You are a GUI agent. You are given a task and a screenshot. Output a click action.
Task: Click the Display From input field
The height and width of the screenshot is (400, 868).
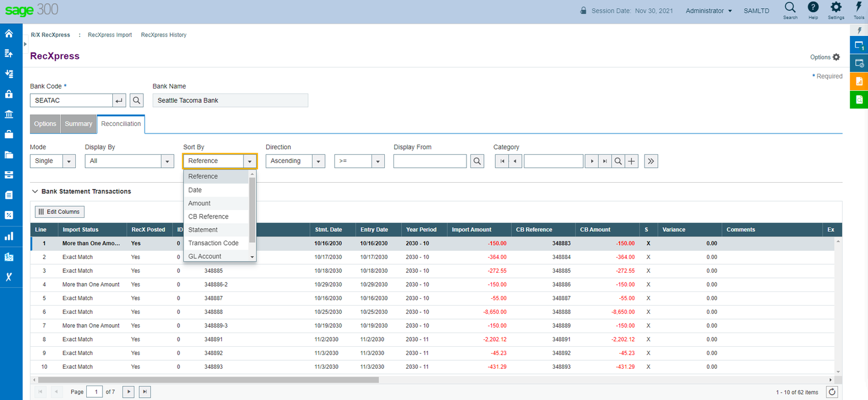click(x=430, y=161)
